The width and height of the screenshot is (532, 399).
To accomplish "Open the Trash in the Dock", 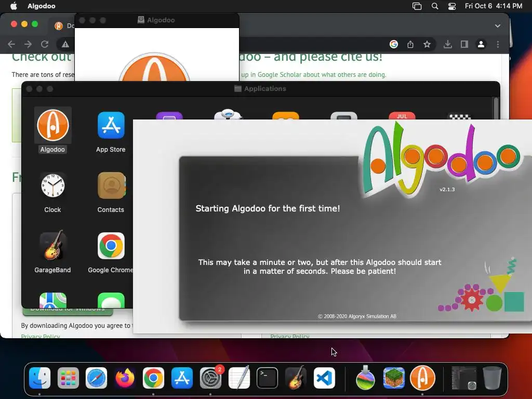I will coord(492,378).
